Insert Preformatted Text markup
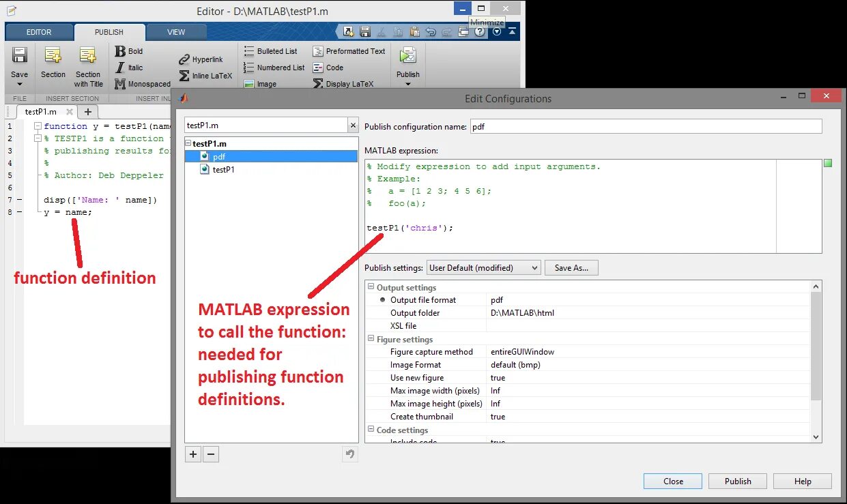 [x=349, y=51]
